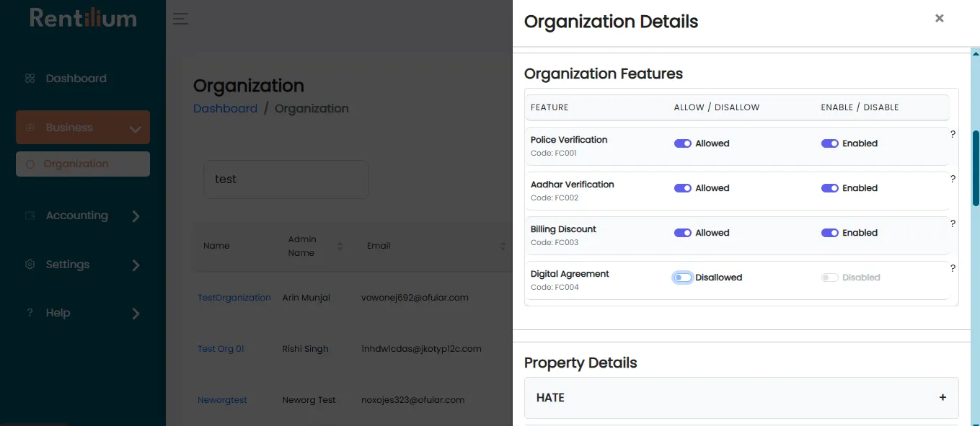The height and width of the screenshot is (426, 980).
Task: Toggle Billing Discount Enabled switch
Action: point(830,233)
